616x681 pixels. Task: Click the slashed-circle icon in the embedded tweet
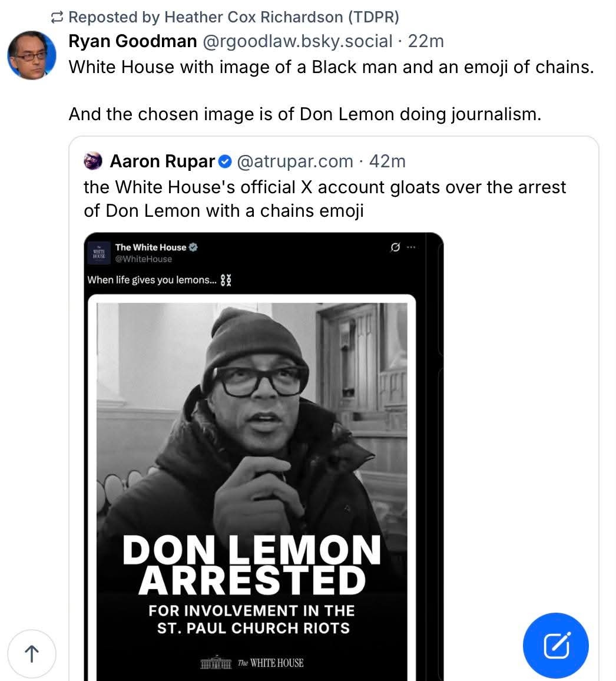tap(395, 247)
